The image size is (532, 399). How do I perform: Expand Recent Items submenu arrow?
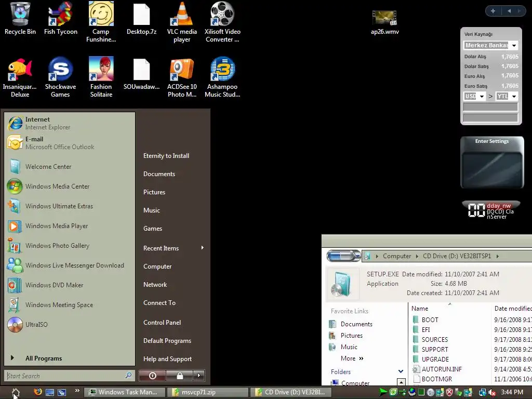point(202,248)
